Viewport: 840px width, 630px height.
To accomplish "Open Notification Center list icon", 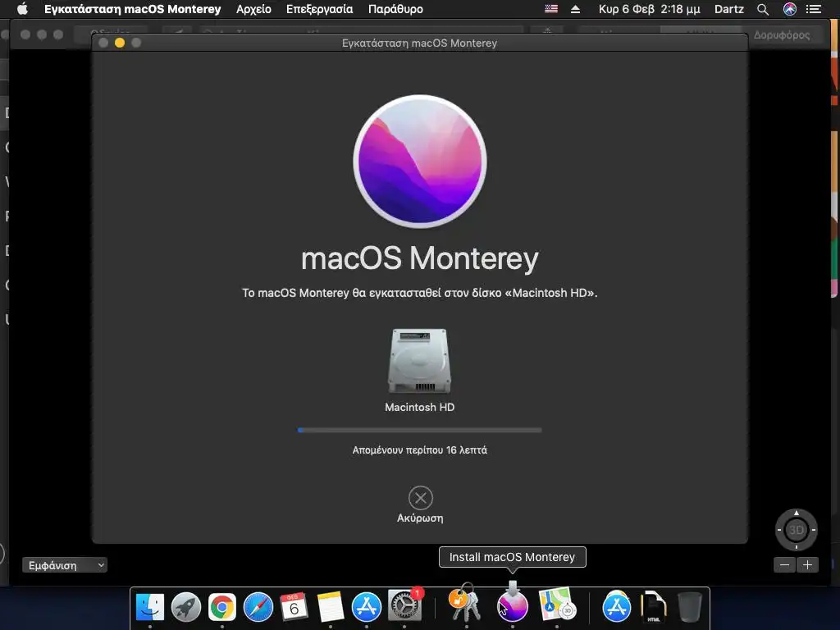I will coord(814,9).
